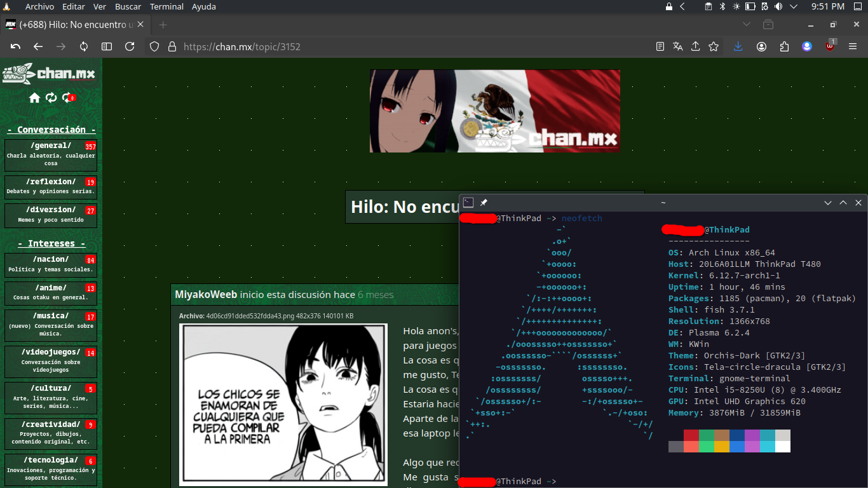868x488 pixels.
Task: Click the home icon in chan.mx sidebar
Action: click(x=34, y=98)
